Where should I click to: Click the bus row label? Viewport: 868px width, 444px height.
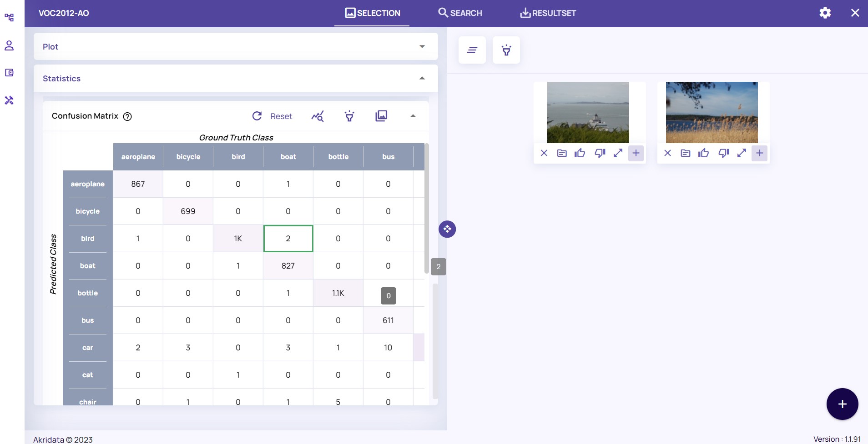pos(88,320)
